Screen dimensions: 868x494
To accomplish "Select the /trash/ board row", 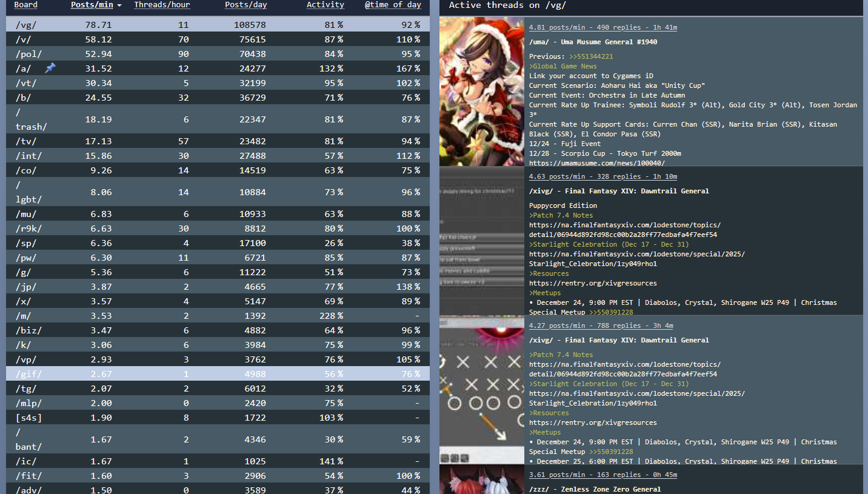I will point(218,119).
